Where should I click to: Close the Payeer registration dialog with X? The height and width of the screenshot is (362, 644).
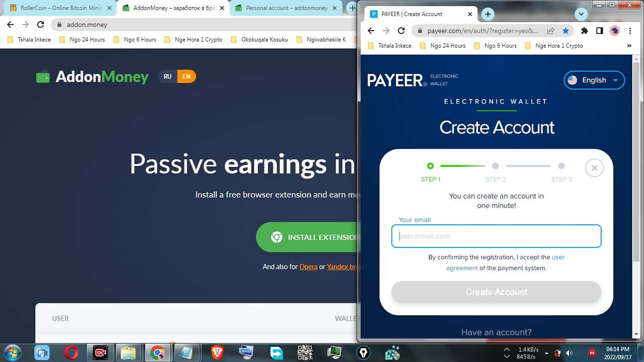point(594,168)
